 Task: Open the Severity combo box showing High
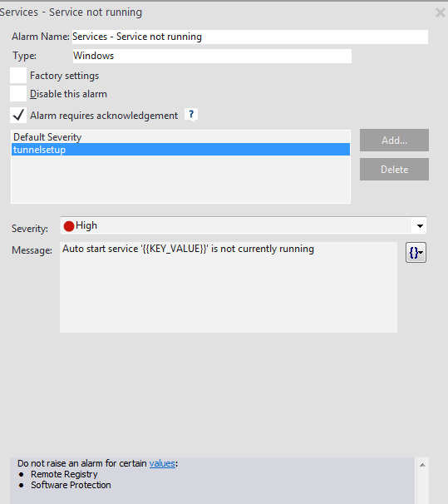coord(244,225)
